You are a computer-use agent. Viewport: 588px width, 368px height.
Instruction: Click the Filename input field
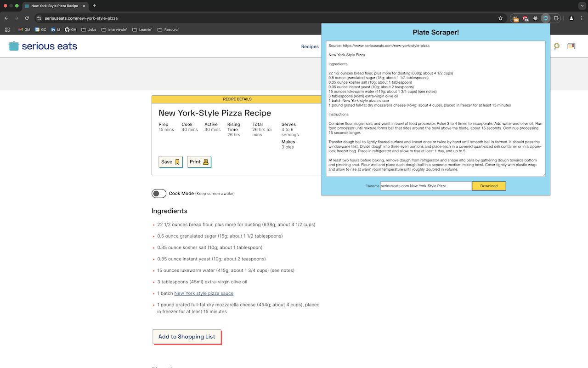(x=426, y=186)
